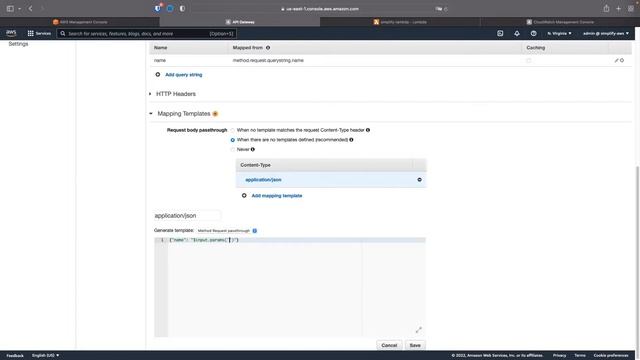
Task: Click the AWS services search field
Action: pyautogui.click(x=147, y=33)
